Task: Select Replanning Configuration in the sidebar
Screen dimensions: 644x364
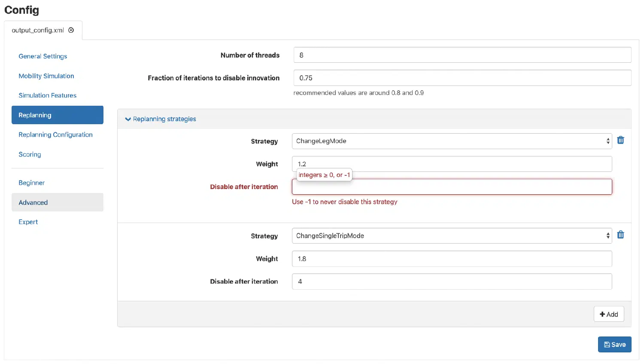Action: coord(55,135)
